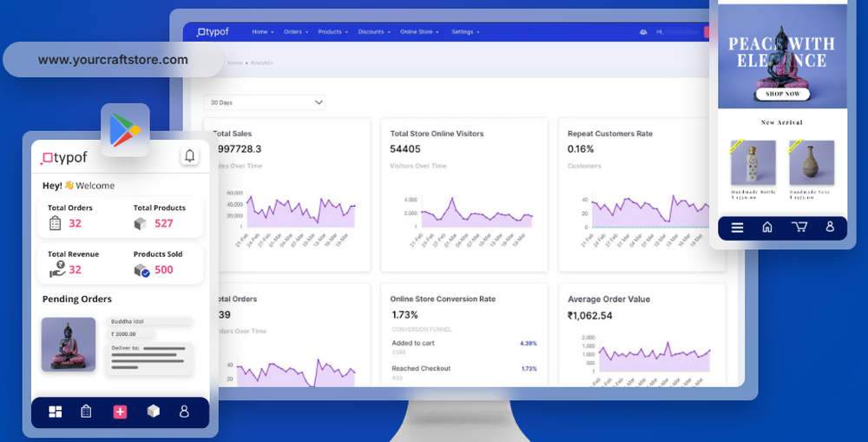The width and height of the screenshot is (868, 442).
Task: Expand the Products menu
Action: [x=332, y=32]
